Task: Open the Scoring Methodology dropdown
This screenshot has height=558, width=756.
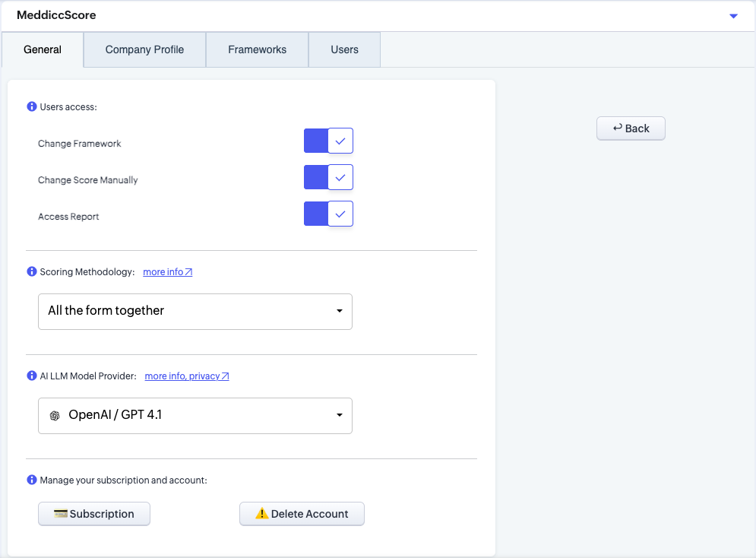Action: (195, 312)
